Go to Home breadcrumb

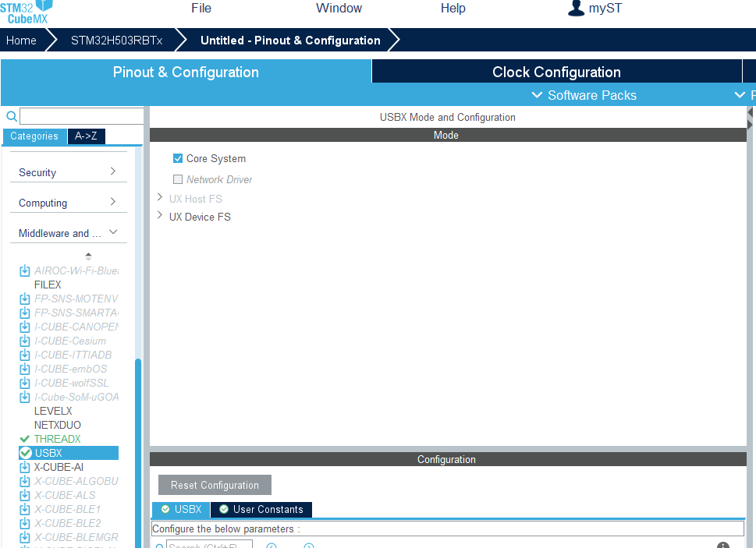click(x=21, y=41)
